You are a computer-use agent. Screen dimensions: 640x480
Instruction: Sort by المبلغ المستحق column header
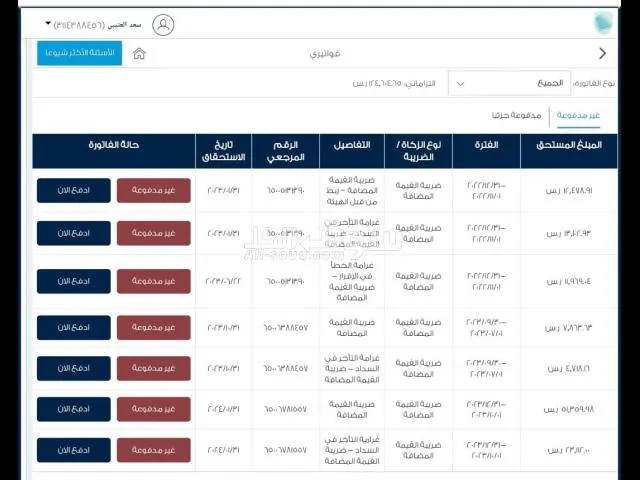[x=569, y=145]
